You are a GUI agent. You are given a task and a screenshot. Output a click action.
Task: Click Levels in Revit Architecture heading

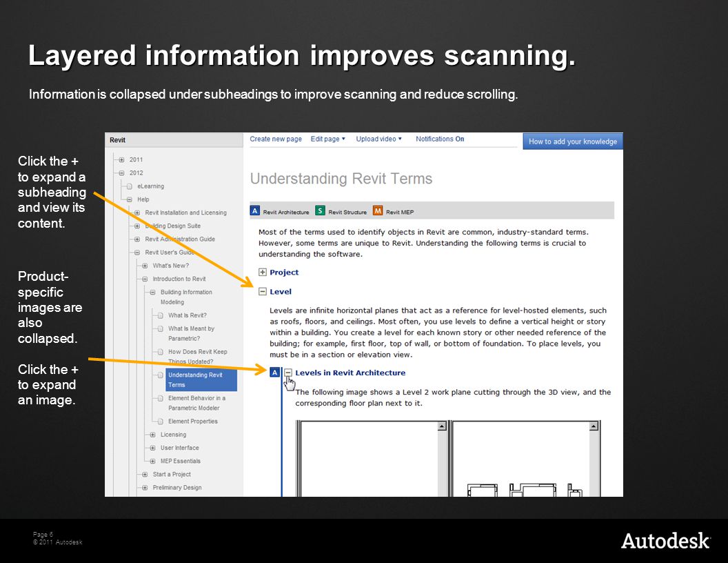click(350, 373)
